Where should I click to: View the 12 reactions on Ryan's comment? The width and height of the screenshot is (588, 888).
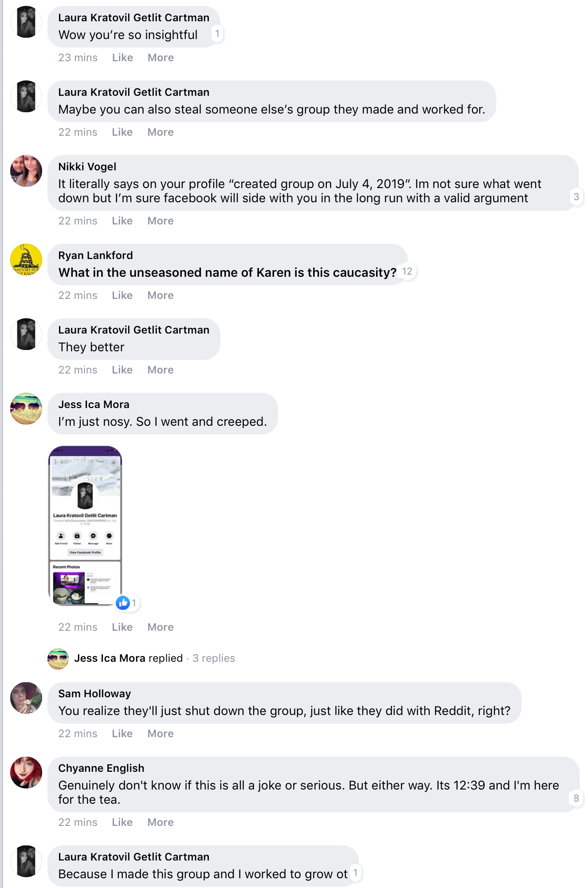[x=407, y=271]
